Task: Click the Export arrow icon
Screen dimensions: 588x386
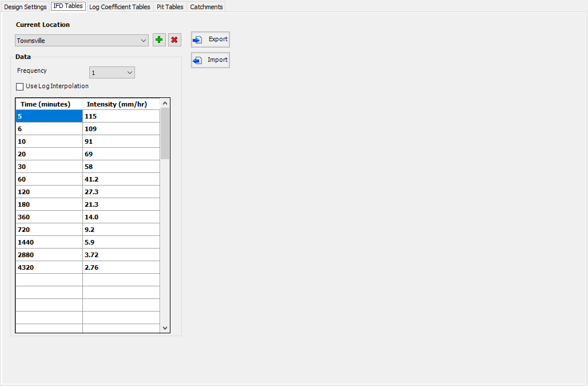Action: [197, 40]
